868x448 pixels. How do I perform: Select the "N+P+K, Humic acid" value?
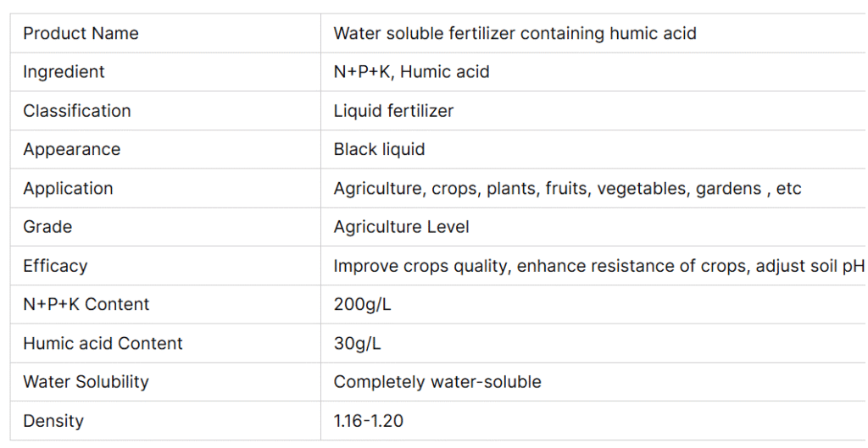tap(411, 72)
